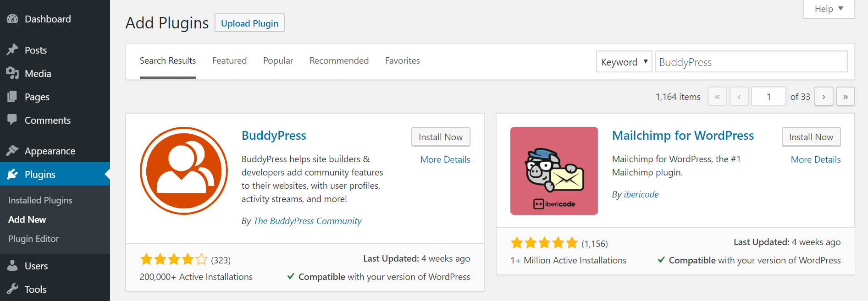Open Mailchimp for WordPress title link
The image size is (868, 301).
683,136
